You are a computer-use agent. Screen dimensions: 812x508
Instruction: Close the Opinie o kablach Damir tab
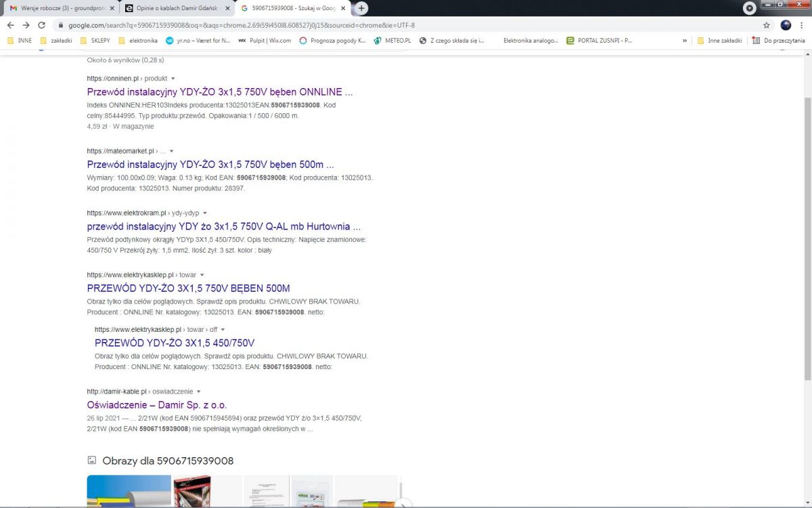228,8
